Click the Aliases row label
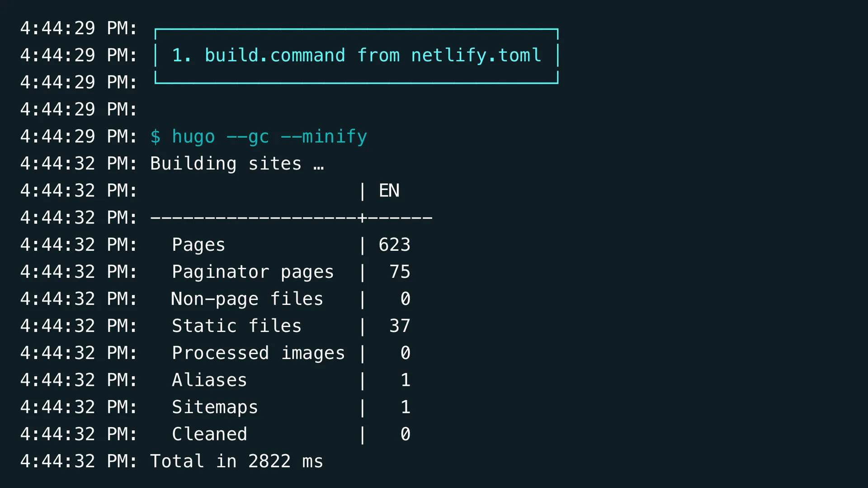 (x=209, y=380)
